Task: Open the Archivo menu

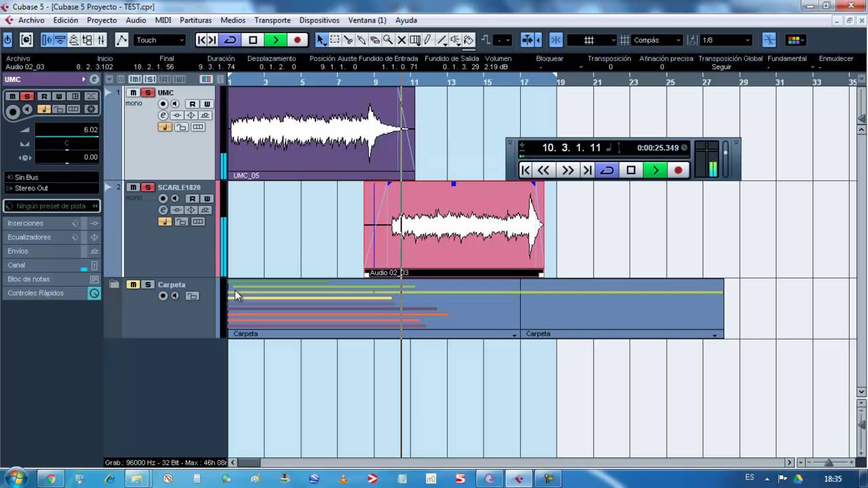Action: (31, 20)
